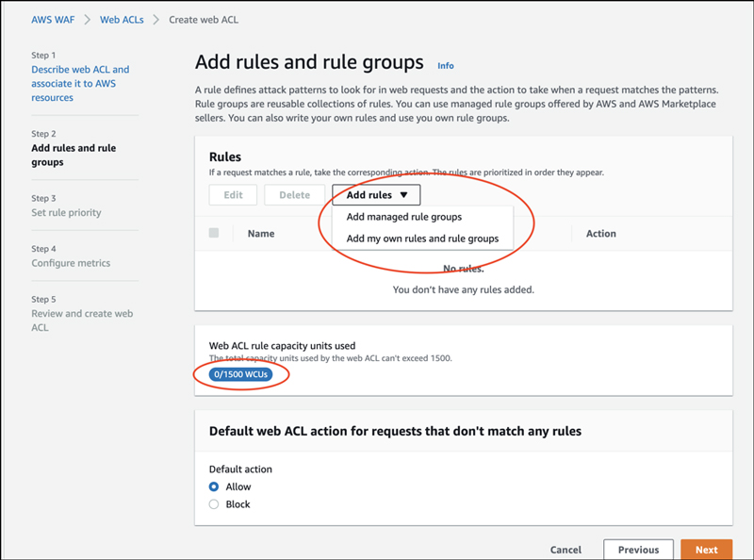Click the Edit rule button
Image resolution: width=754 pixels, height=560 pixels.
click(233, 195)
